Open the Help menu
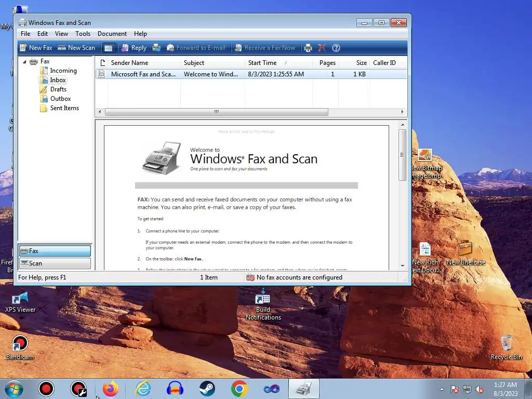The image size is (532, 399). tap(140, 34)
